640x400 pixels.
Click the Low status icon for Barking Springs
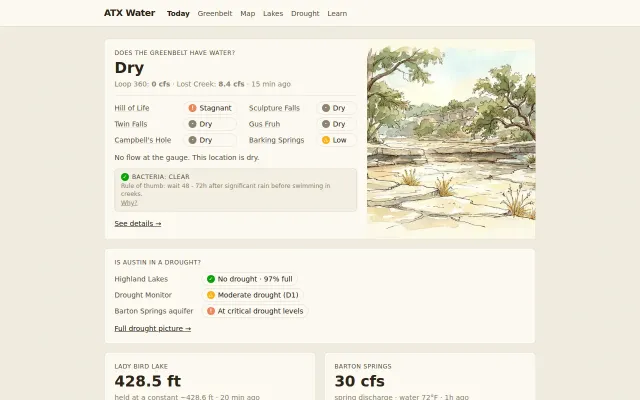point(326,140)
